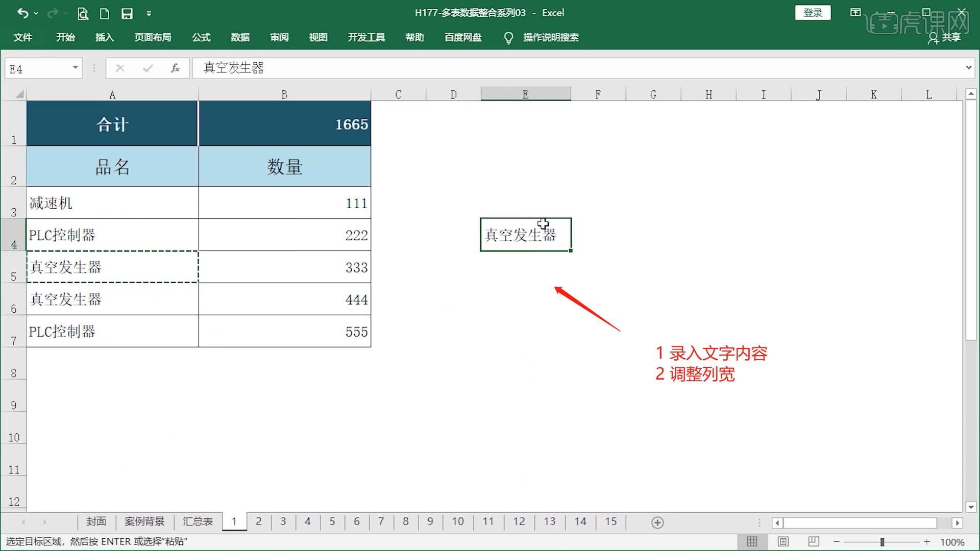Click the zoom in plus button
Screen dimensions: 980x551
927,542
